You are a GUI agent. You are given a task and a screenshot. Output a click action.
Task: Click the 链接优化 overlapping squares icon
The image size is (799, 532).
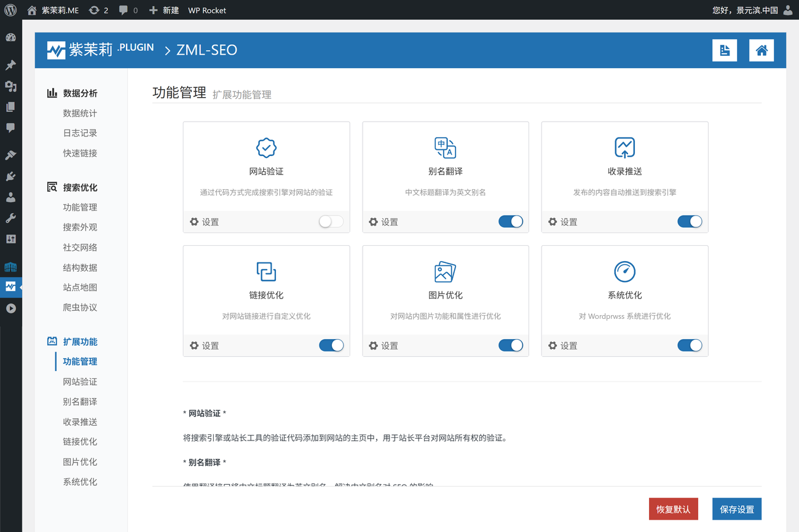point(266,272)
